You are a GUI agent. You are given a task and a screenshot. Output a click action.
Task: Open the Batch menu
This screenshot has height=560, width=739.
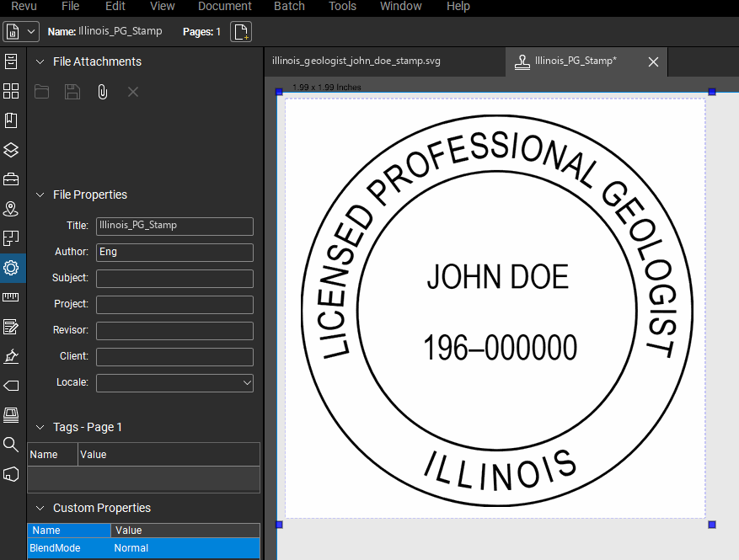coord(289,6)
